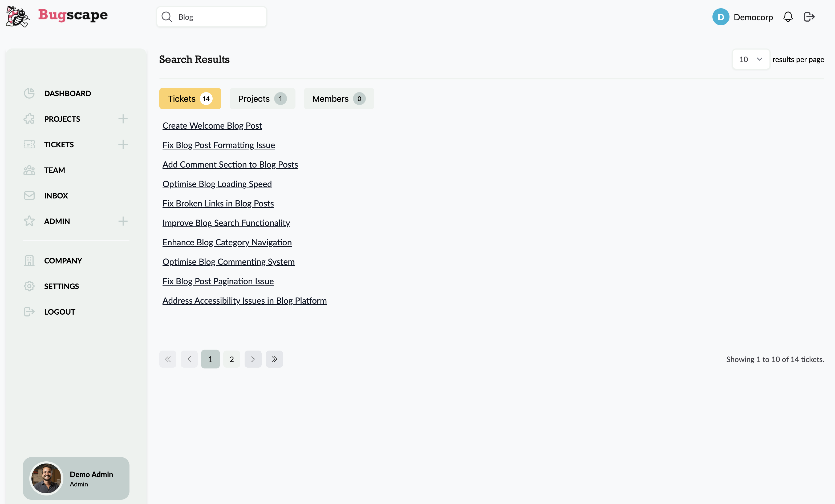Switch to the Projects results tab
The width and height of the screenshot is (835, 504).
[x=262, y=99]
